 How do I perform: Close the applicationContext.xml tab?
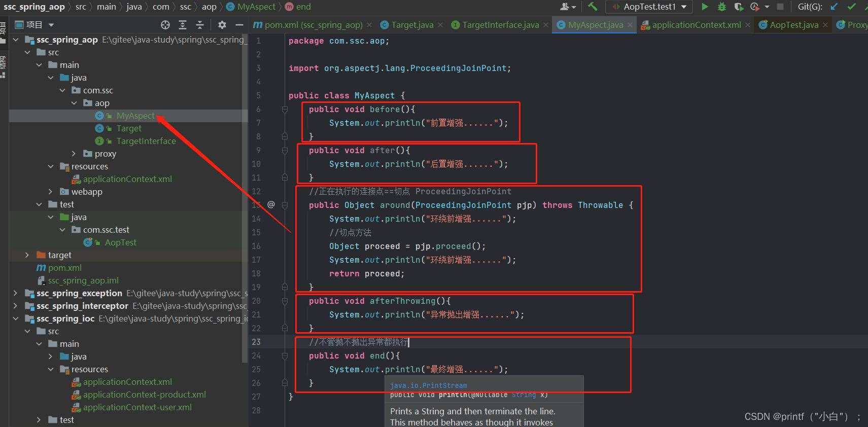pos(748,25)
